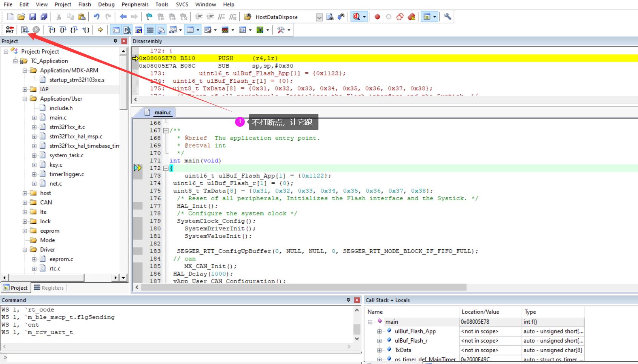Toggle the Command window button
Image resolution: width=638 pixels, height=364 pixels.
pos(116,30)
